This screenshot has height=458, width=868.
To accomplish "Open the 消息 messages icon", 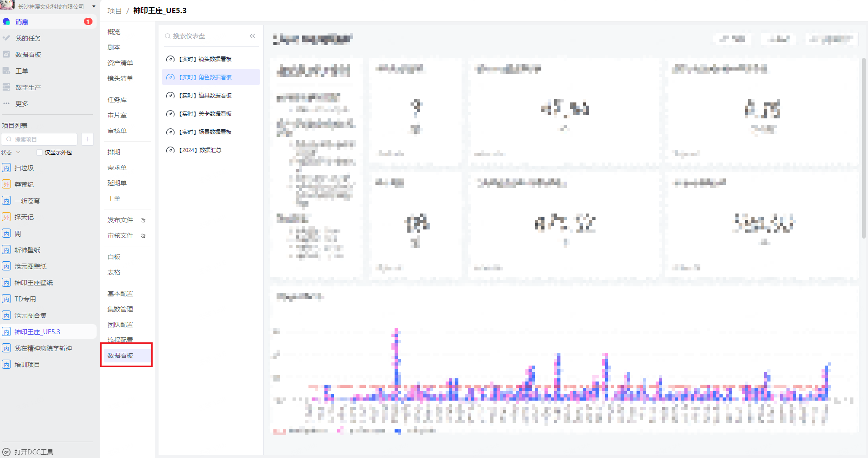I will 6,21.
